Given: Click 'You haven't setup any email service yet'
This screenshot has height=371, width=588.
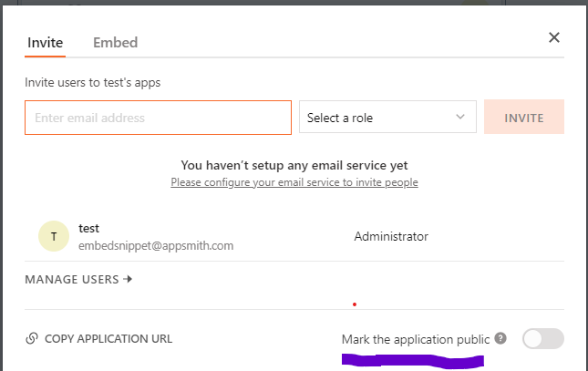Looking at the screenshot, I should coord(294,165).
